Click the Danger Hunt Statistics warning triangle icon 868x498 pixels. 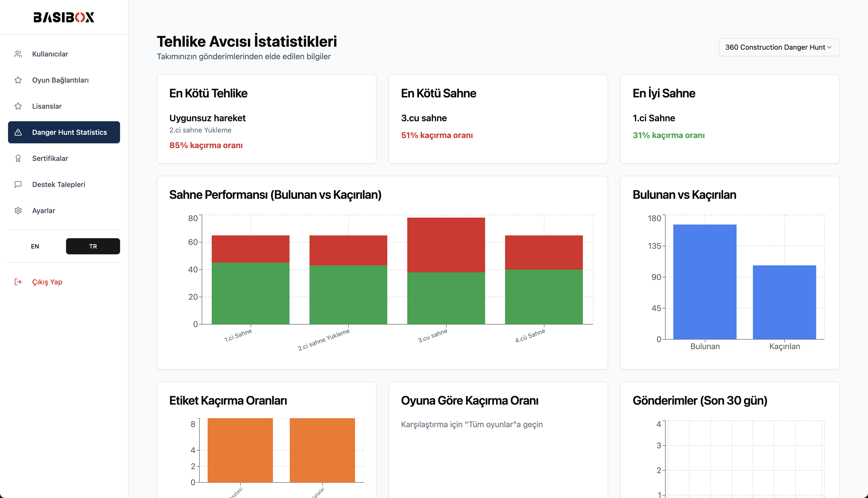[18, 132]
